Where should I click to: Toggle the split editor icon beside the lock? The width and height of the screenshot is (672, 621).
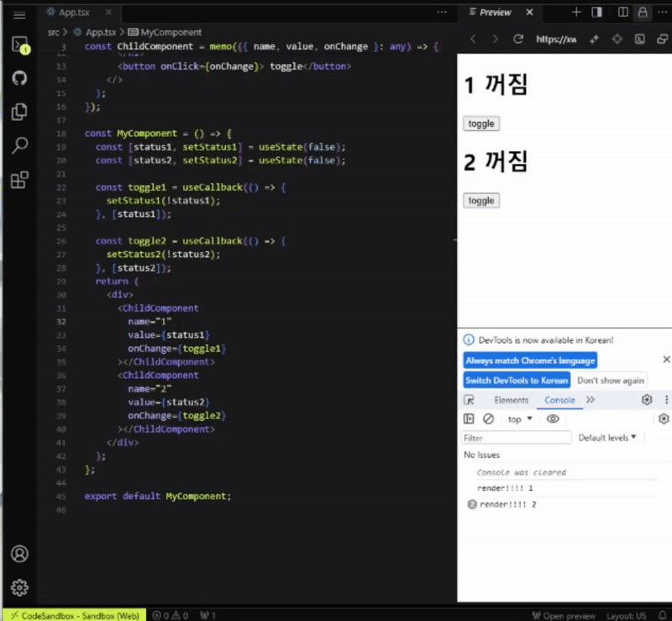(622, 12)
